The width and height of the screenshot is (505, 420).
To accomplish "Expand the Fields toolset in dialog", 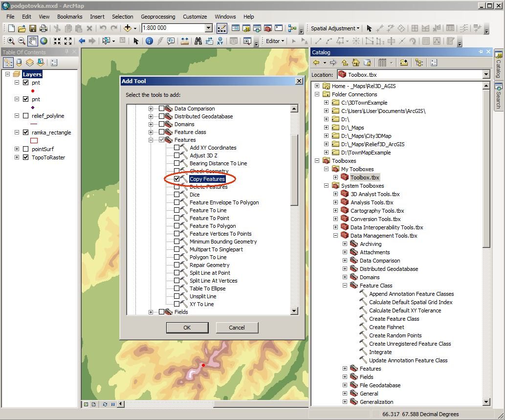I will click(x=151, y=312).
